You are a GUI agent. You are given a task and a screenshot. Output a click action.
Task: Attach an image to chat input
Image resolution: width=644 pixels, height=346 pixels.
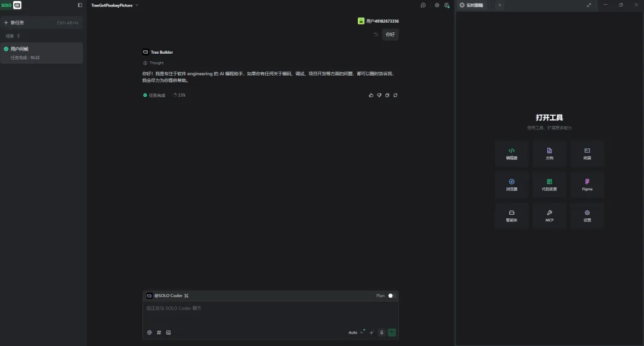point(168,332)
